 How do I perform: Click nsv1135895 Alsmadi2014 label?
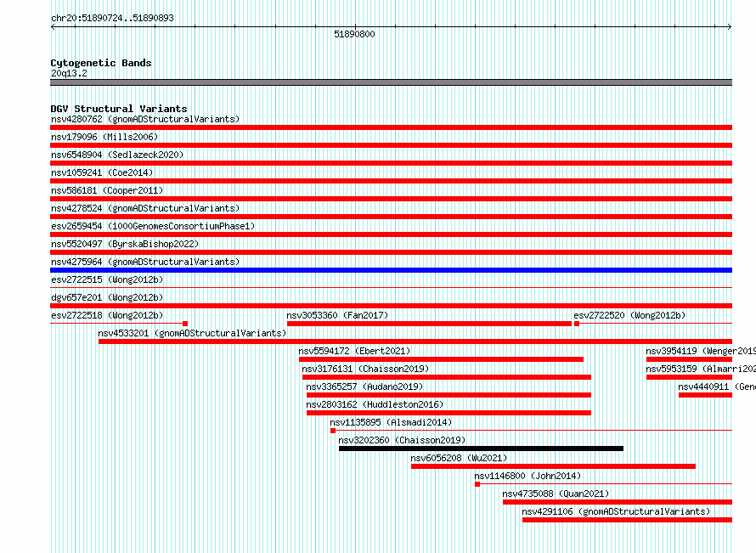(x=391, y=422)
